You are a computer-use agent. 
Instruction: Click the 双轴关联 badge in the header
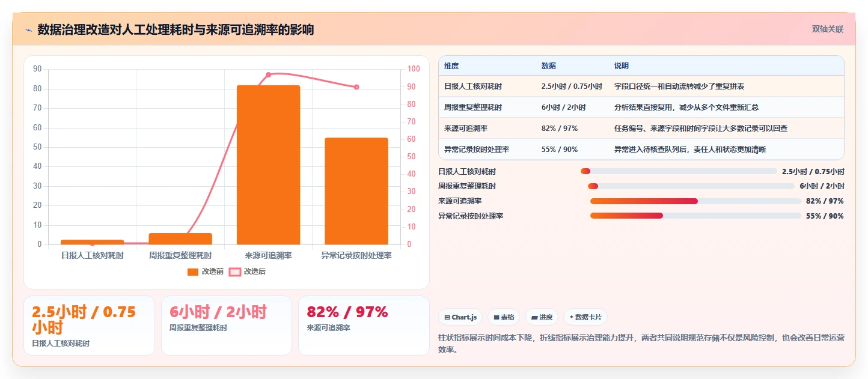tap(828, 29)
